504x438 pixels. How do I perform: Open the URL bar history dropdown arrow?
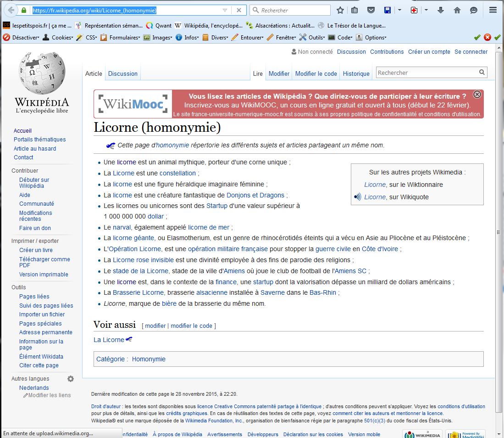225,10
